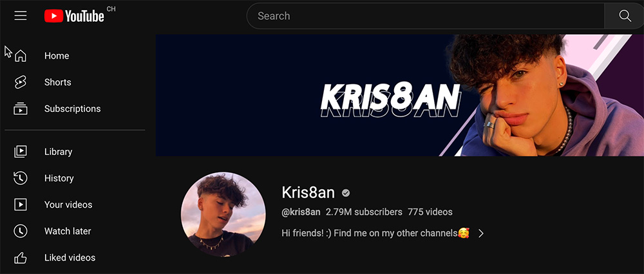Select Shorts in the sidebar menu
Screen dimensions: 644x274
pyautogui.click(x=75, y=82)
